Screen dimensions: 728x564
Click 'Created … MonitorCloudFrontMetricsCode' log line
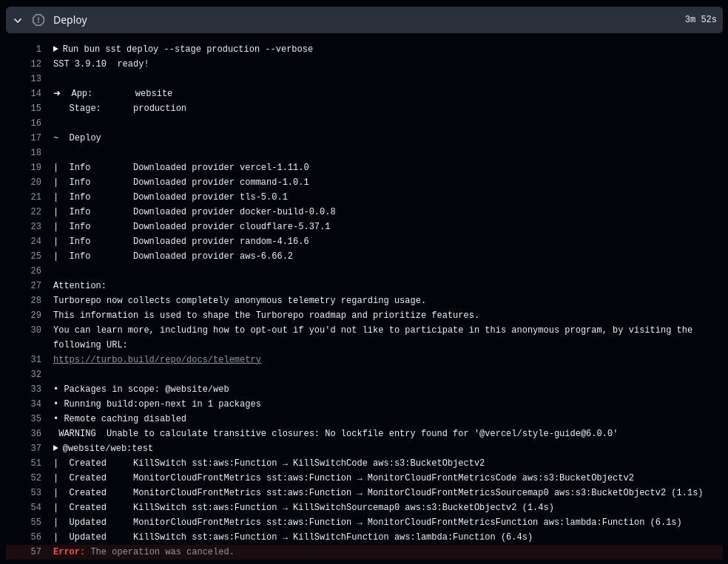(343, 478)
